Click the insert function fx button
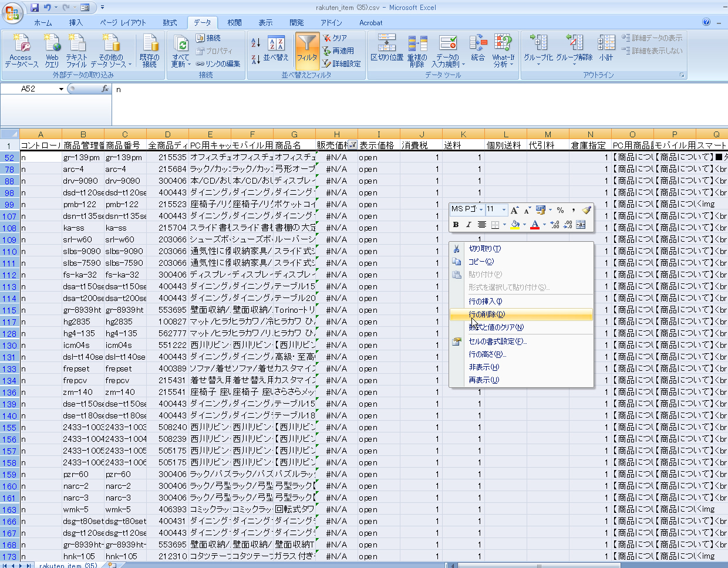The image size is (728, 568). [105, 89]
